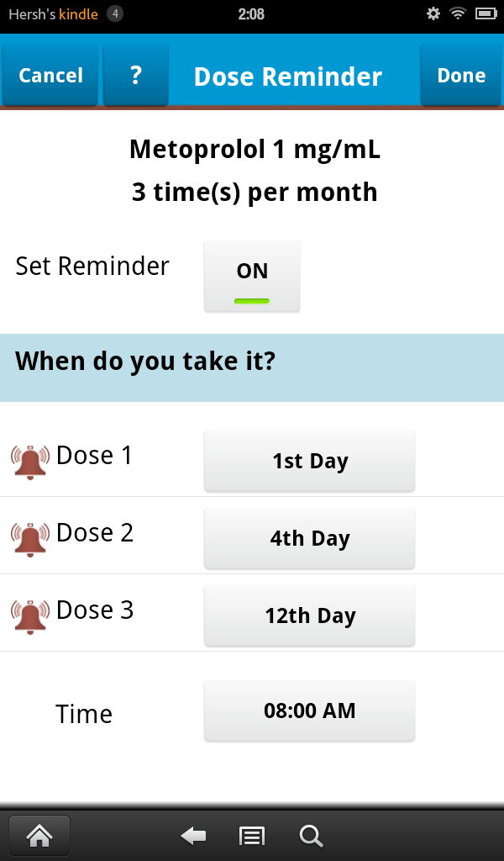The width and height of the screenshot is (504, 861).
Task: Open the menu icon in the bottom bar
Action: (x=250, y=834)
